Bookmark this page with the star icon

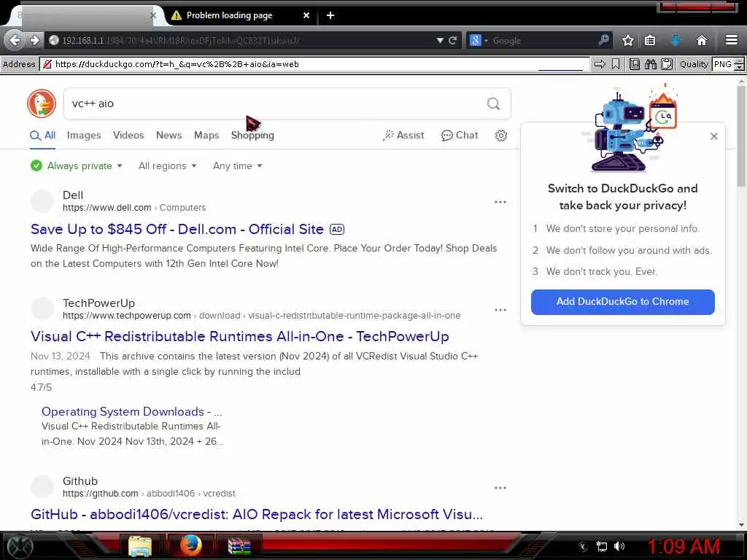[628, 41]
